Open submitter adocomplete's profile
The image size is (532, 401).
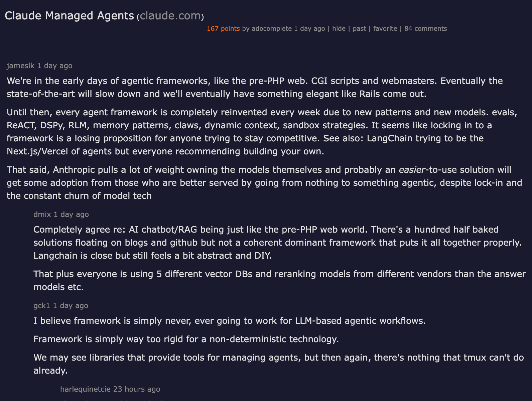pyautogui.click(x=272, y=28)
